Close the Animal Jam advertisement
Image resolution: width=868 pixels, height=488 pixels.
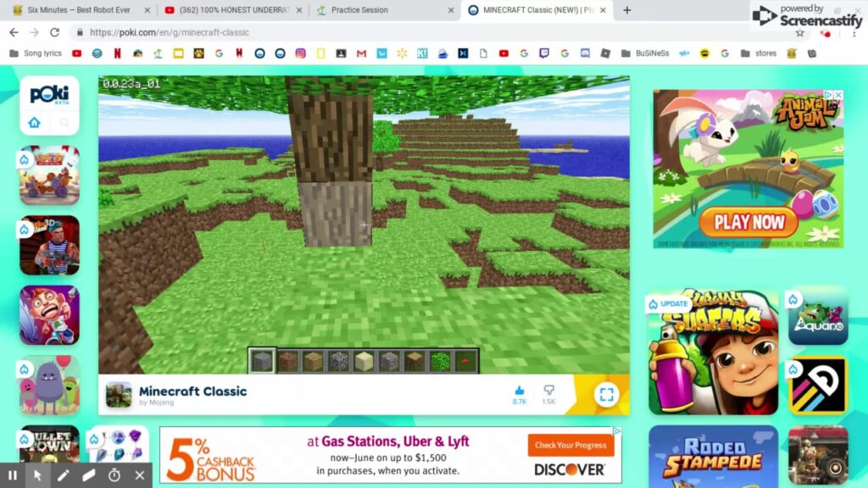click(x=838, y=95)
